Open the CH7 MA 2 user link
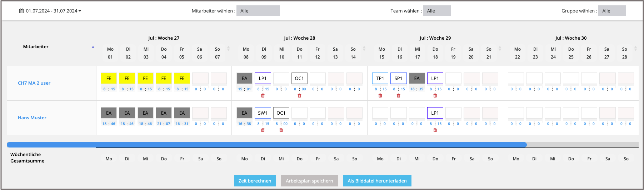 click(x=34, y=83)
